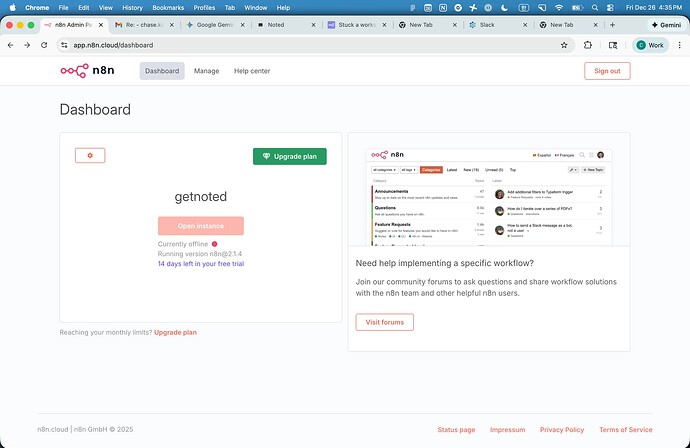Screen dimensions: 690x448
Task: Close the Gmail Re: chase tab
Action: pyautogui.click(x=172, y=25)
